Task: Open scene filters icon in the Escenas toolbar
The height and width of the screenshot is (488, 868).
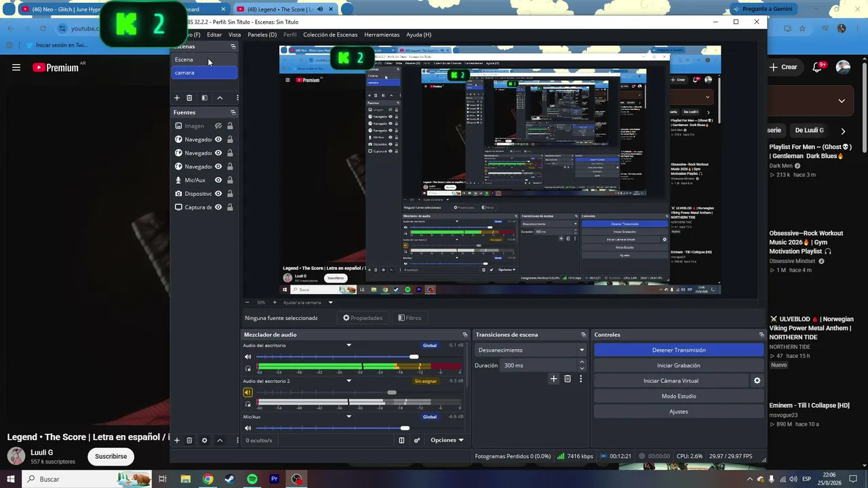Action: coord(204,98)
